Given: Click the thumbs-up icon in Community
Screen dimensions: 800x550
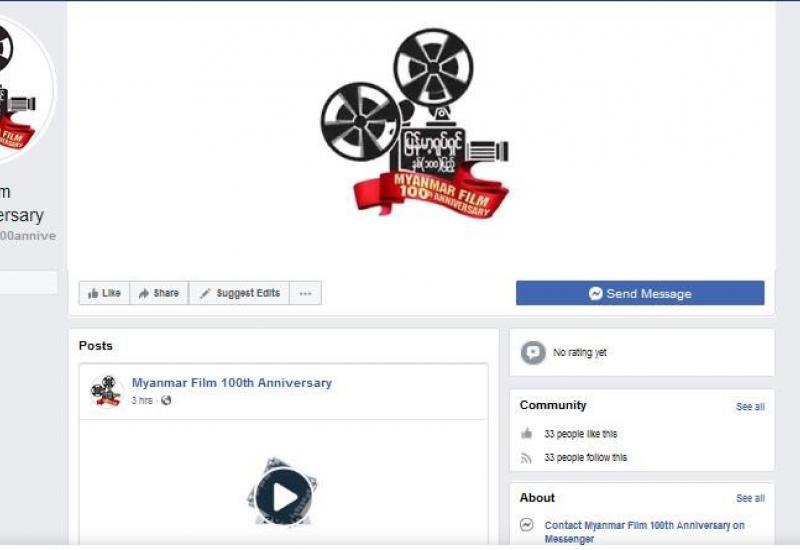Looking at the screenshot, I should (527, 434).
